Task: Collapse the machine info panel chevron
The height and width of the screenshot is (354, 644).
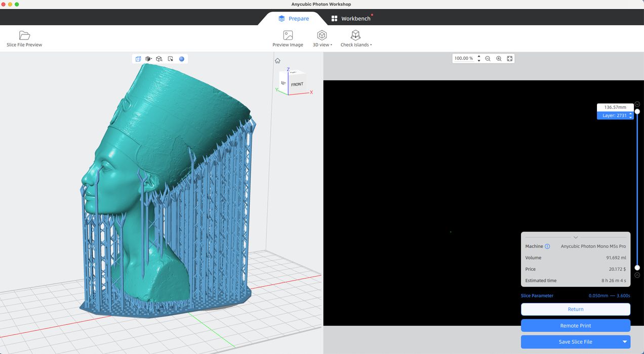Action: [576, 237]
